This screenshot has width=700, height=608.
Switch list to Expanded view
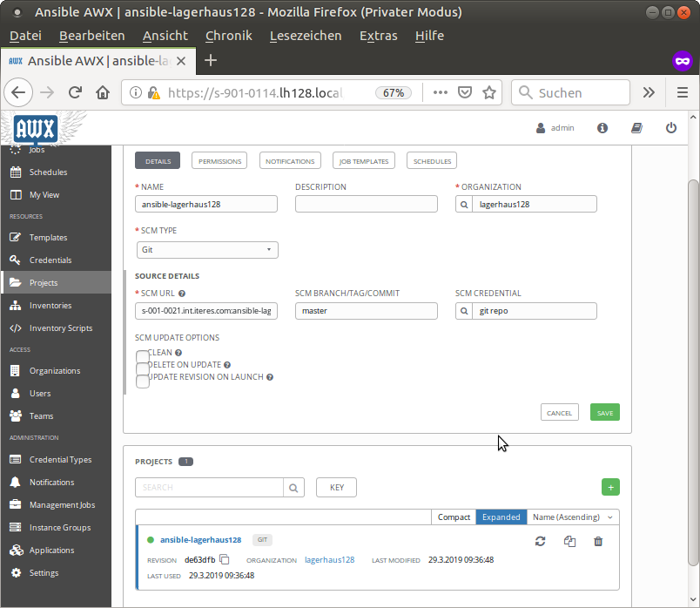501,517
